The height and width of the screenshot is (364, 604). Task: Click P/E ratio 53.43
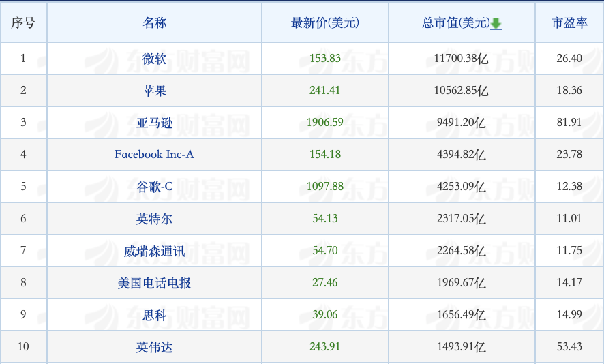pyautogui.click(x=569, y=346)
